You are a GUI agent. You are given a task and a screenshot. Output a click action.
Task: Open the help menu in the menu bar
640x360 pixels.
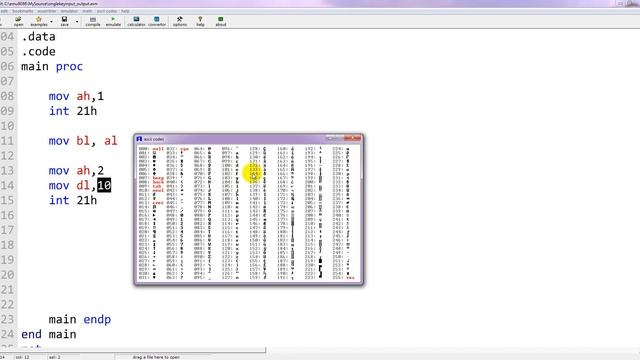125,11
